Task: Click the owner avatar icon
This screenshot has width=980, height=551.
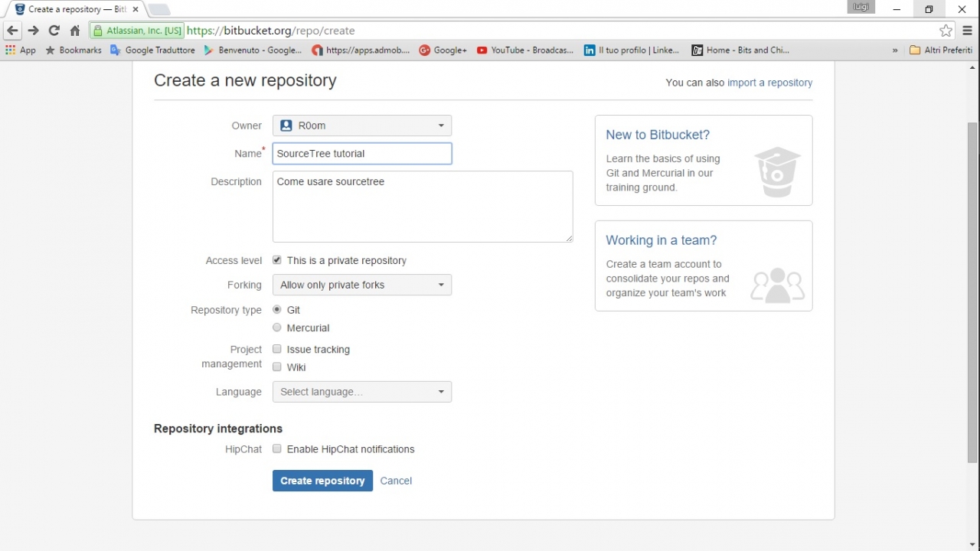Action: point(286,126)
